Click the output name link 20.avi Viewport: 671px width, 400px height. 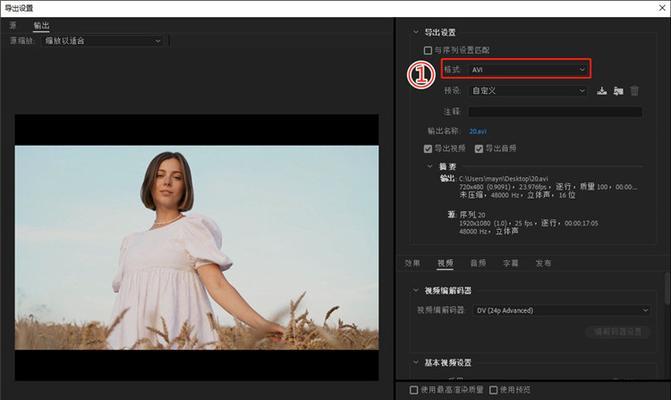click(x=478, y=131)
